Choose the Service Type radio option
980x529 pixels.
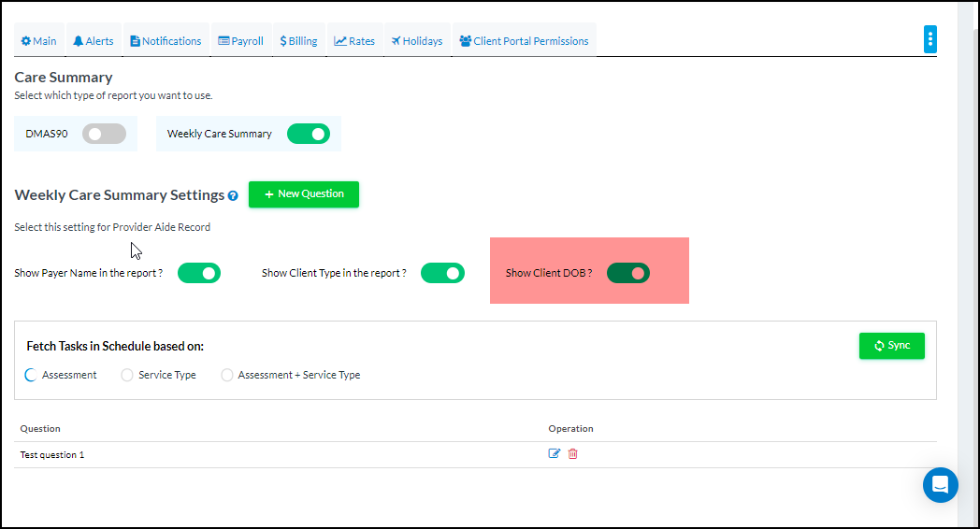pos(127,375)
